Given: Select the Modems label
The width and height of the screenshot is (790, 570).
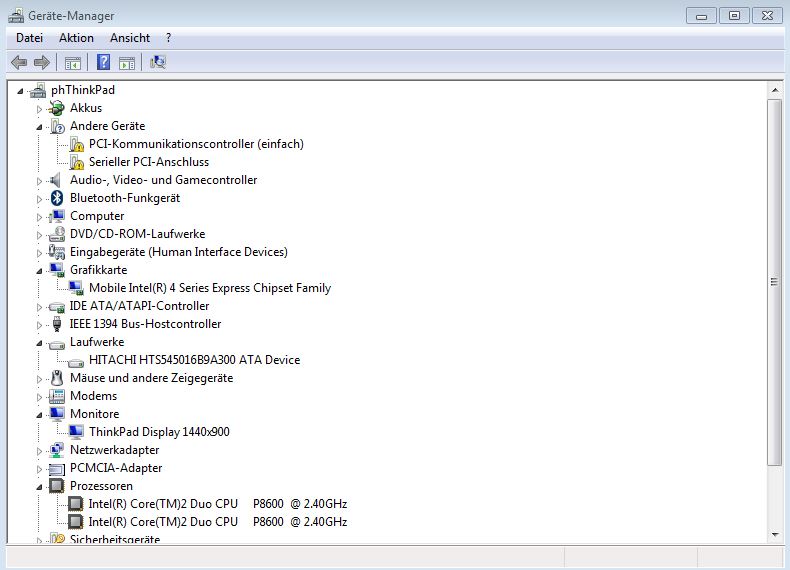Looking at the screenshot, I should click(x=93, y=396).
